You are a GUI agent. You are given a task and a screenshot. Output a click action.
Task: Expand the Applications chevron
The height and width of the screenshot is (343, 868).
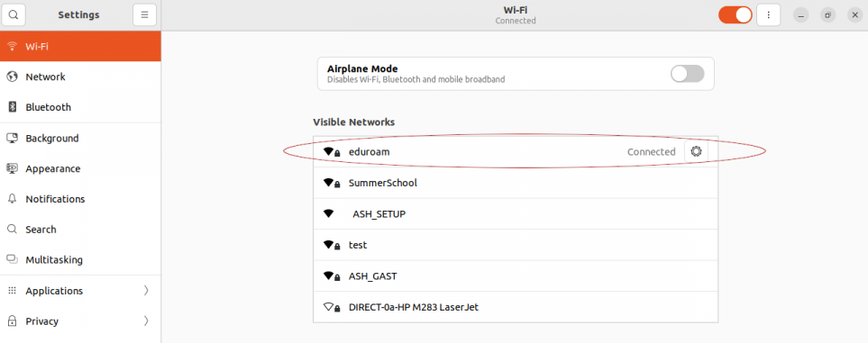pyautogui.click(x=146, y=291)
